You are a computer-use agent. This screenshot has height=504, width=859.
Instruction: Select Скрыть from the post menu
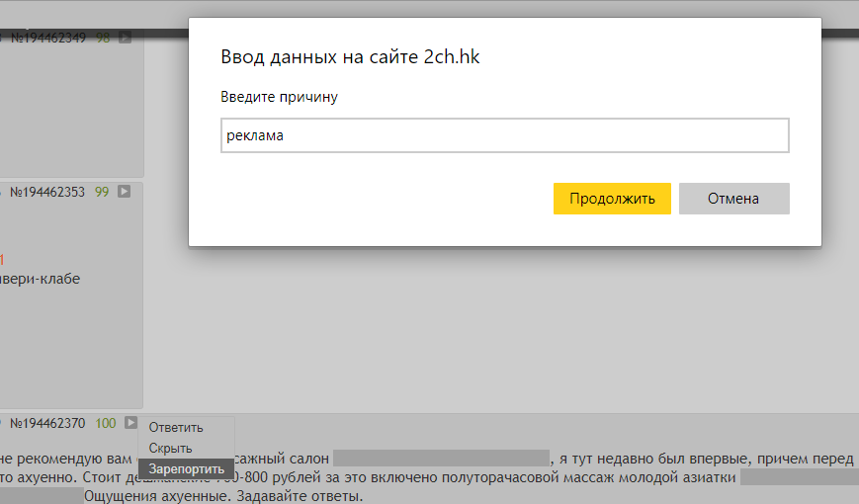[x=171, y=449]
